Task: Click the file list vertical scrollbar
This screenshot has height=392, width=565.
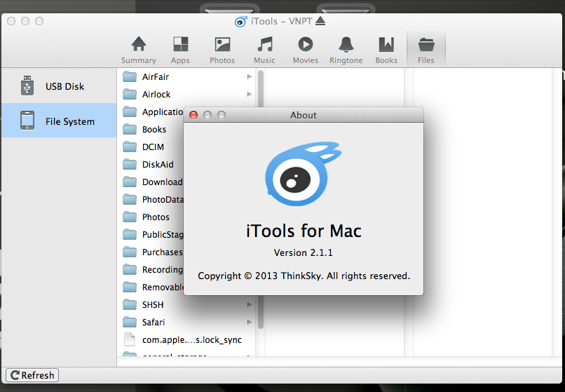Action: [x=261, y=198]
